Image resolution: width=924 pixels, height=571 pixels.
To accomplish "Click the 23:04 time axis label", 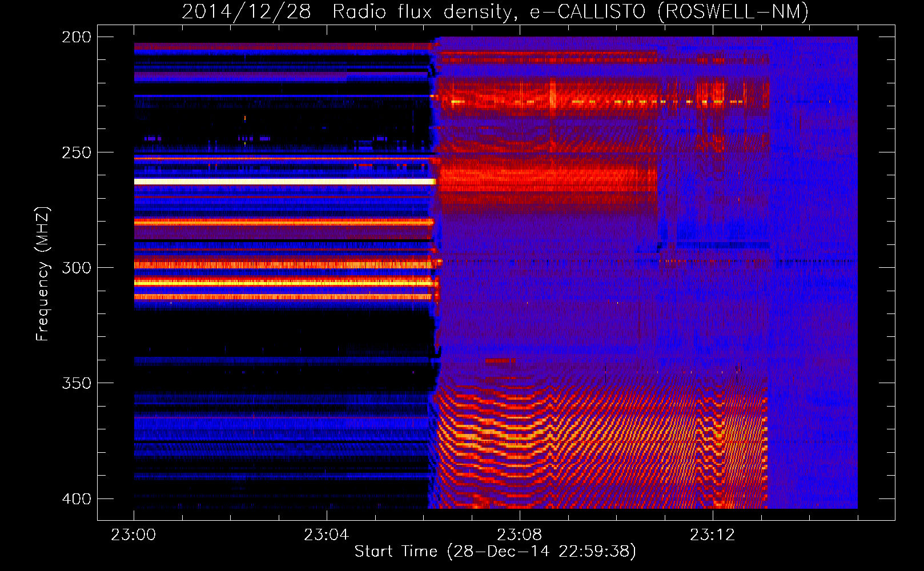I will click(327, 535).
